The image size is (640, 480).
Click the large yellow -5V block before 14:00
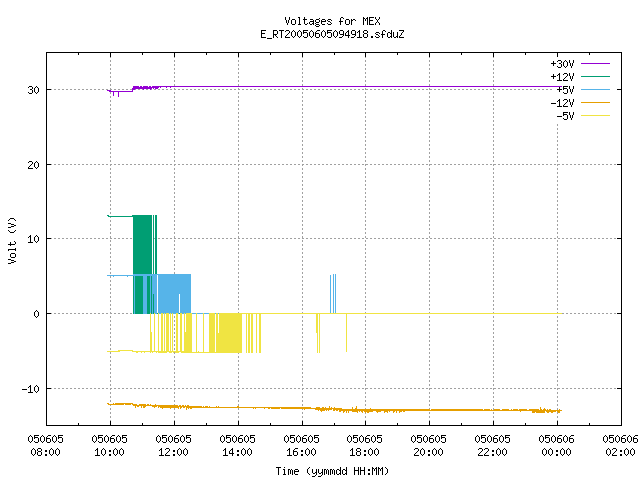(229, 333)
